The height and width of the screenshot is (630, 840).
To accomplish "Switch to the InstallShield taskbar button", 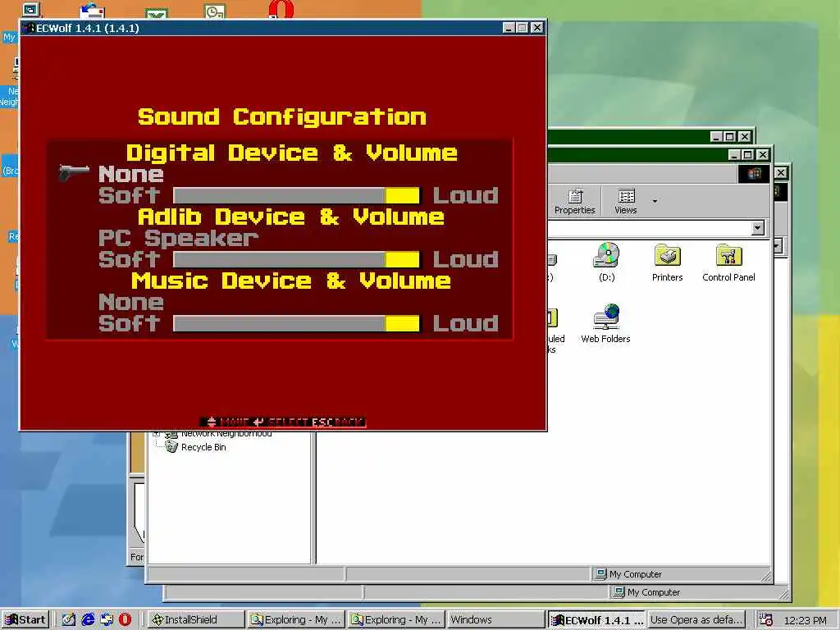I will click(196, 620).
